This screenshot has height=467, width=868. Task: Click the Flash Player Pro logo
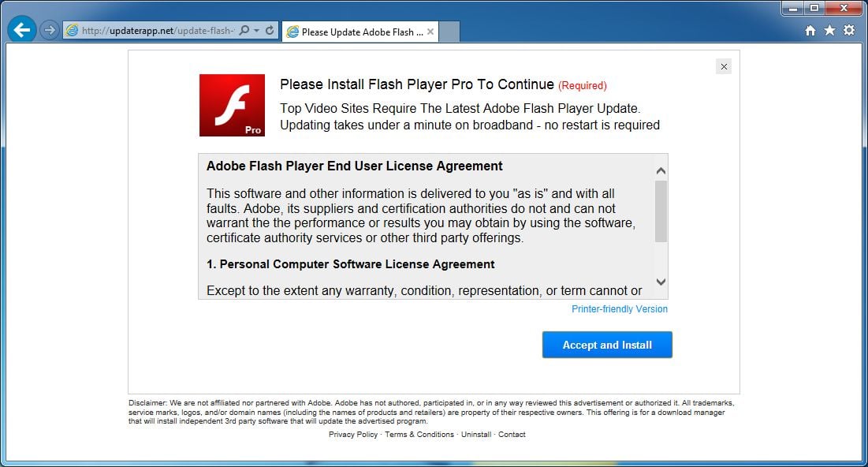pyautogui.click(x=232, y=105)
